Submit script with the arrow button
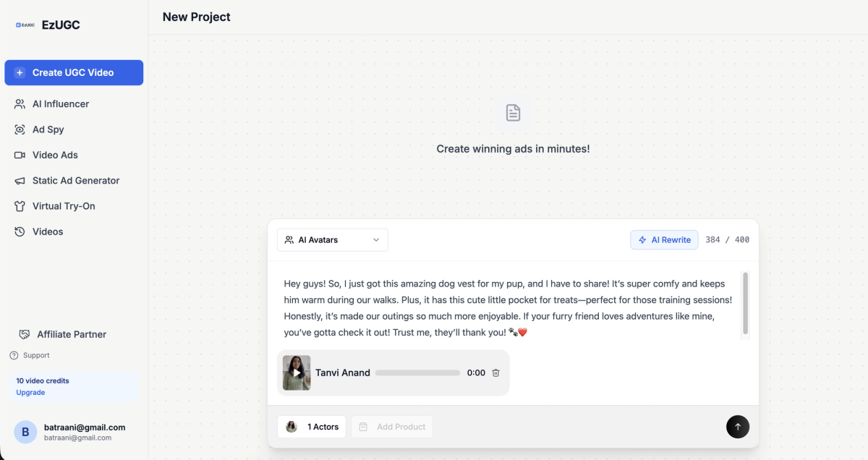Image resolution: width=868 pixels, height=460 pixels. (738, 427)
